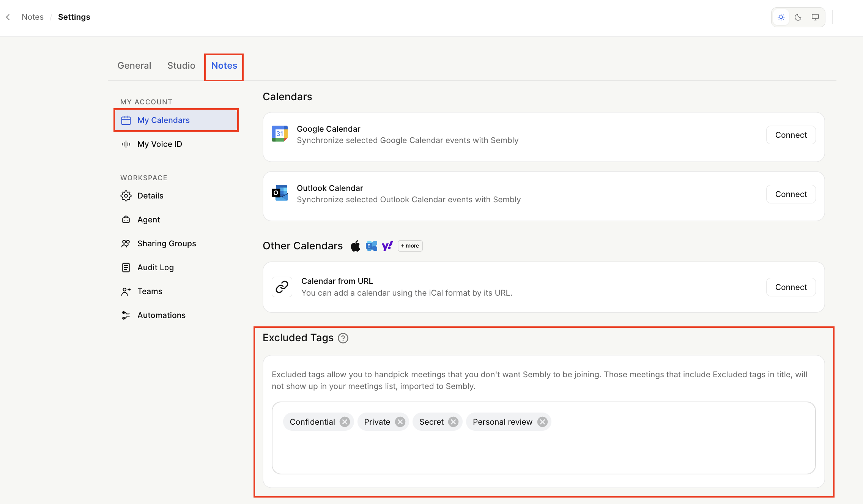Select the Notes settings tab

tap(224, 66)
